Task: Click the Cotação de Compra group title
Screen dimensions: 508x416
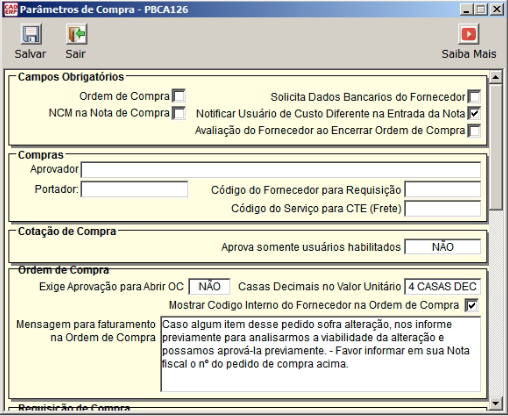Action: click(x=67, y=231)
